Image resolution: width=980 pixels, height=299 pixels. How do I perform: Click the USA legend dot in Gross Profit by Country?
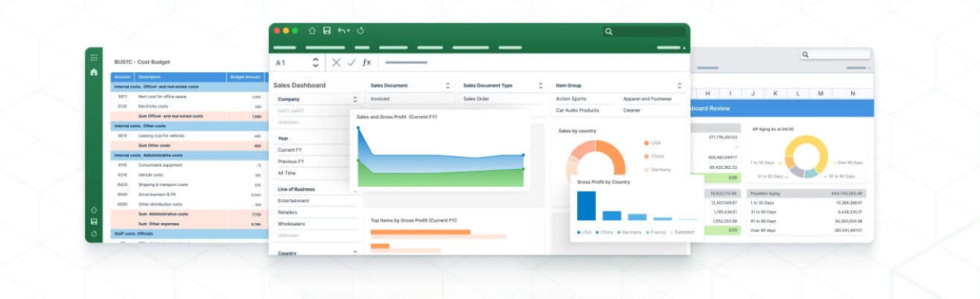click(578, 232)
